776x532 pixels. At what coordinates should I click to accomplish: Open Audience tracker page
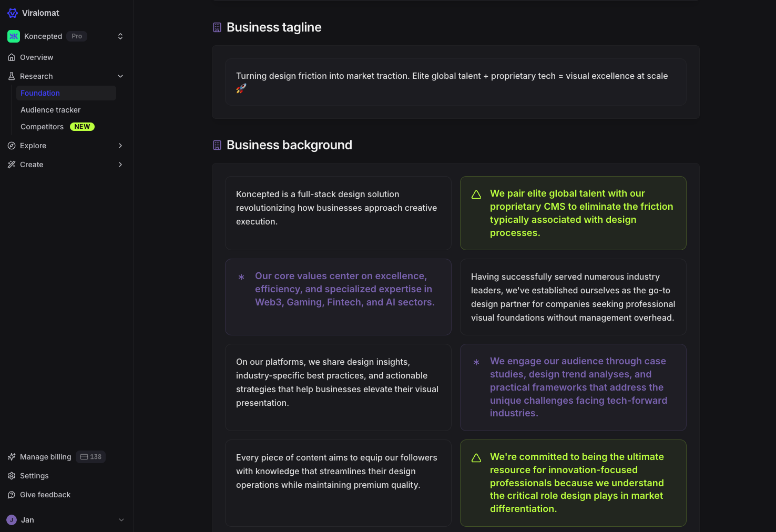coord(50,110)
